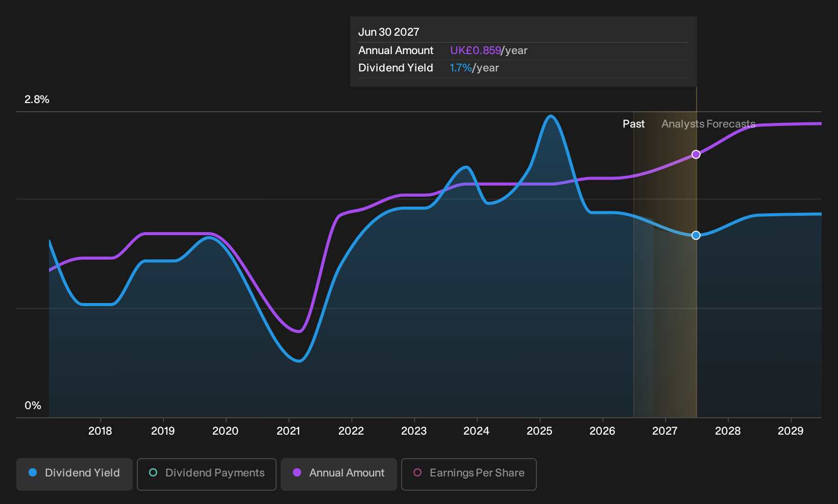Toggle the Annual Amount series button

(x=339, y=474)
